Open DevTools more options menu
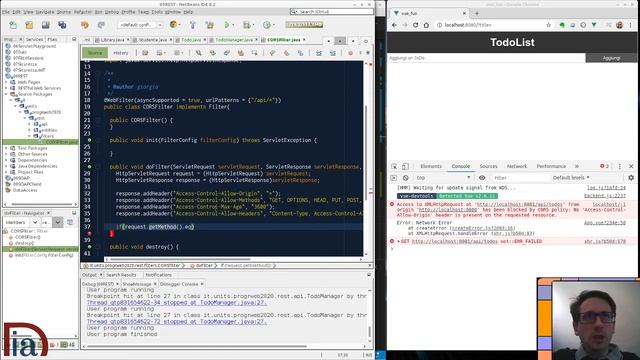640x360 pixels. click(620, 167)
